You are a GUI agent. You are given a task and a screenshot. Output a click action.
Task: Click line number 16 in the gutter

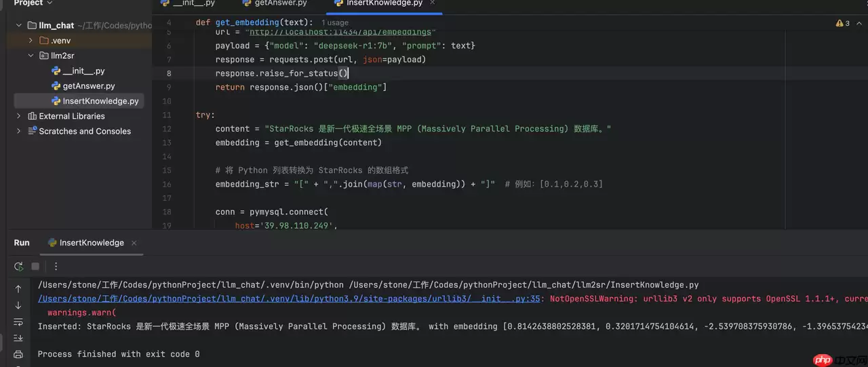coord(167,185)
